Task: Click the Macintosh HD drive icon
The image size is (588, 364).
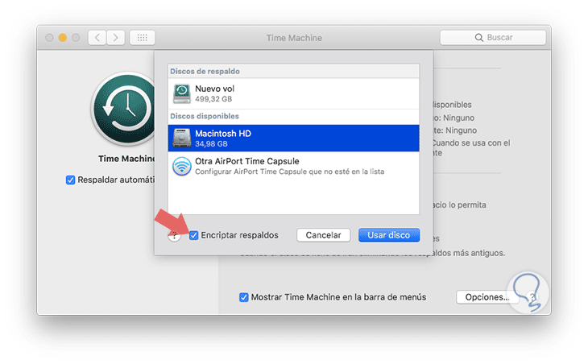Action: 182,138
